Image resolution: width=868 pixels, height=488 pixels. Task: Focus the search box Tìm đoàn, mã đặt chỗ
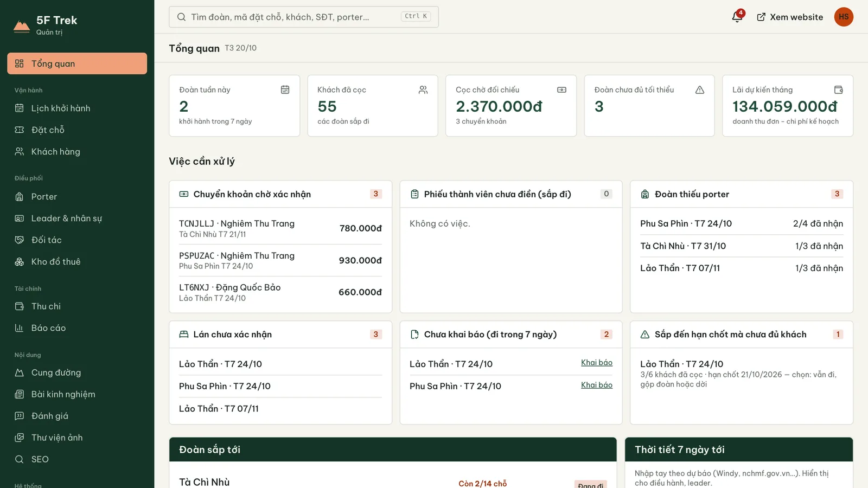point(304,17)
